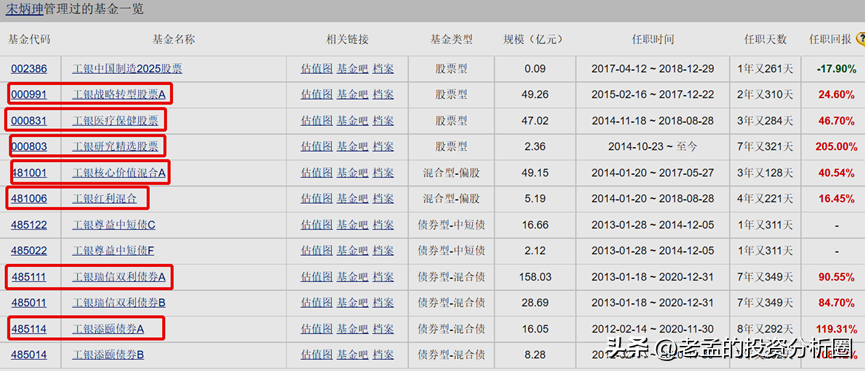Open 工银瑞信双利债券B fund page
Screen dimensions: 865x371
pos(119,303)
